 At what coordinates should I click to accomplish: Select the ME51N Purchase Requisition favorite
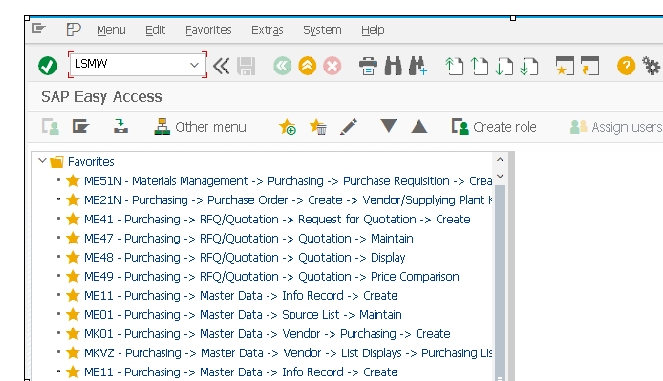[288, 181]
